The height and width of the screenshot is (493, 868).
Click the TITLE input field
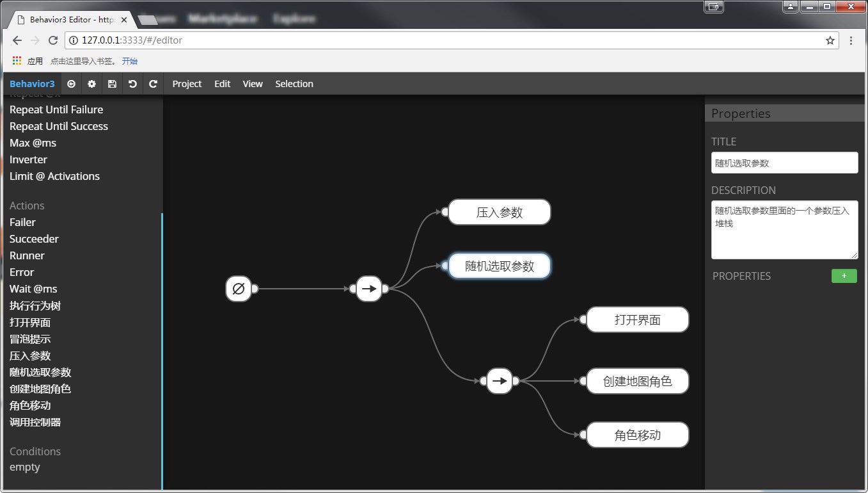(x=784, y=163)
